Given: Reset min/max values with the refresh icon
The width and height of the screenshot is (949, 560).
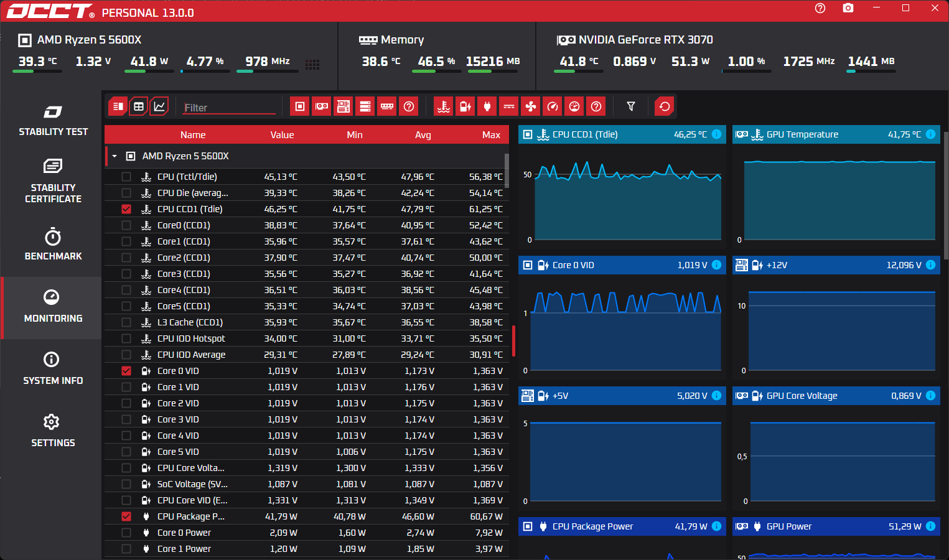Looking at the screenshot, I should pyautogui.click(x=665, y=106).
